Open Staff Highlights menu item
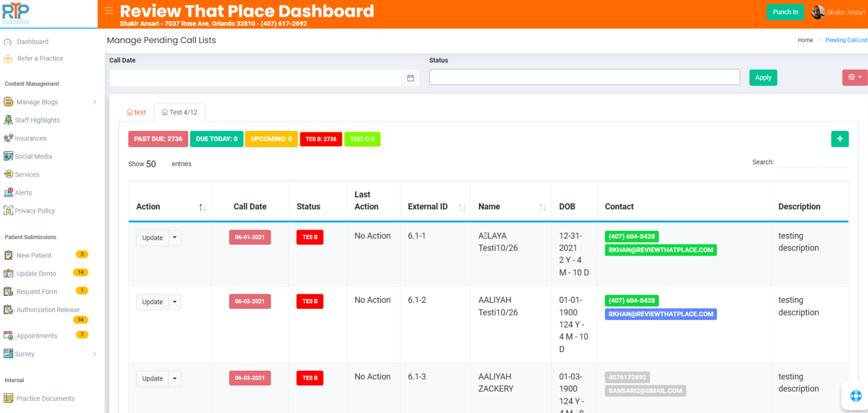Viewport: 868px width, 413px height. [37, 120]
